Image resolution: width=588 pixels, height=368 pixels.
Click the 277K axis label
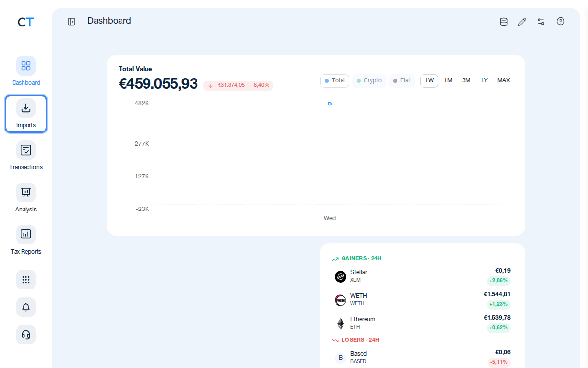pyautogui.click(x=142, y=144)
